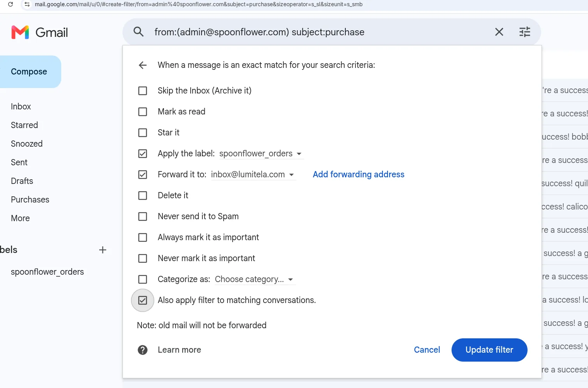Image resolution: width=588 pixels, height=388 pixels.
Task: Click the Learn more help icon
Action: click(143, 350)
